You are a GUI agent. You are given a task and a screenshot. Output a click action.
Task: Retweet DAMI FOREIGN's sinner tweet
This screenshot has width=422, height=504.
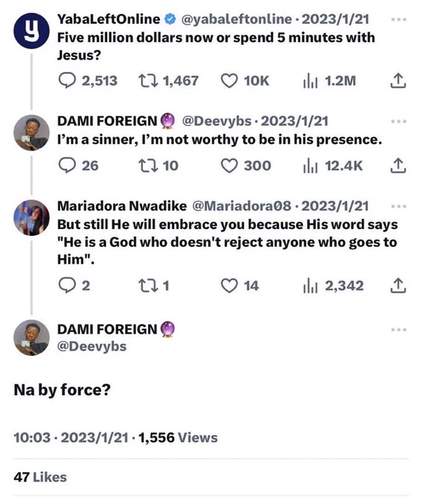[x=158, y=165]
